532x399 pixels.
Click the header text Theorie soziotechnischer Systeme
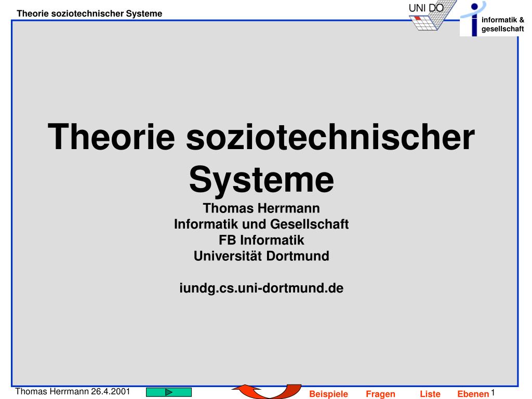[89, 14]
